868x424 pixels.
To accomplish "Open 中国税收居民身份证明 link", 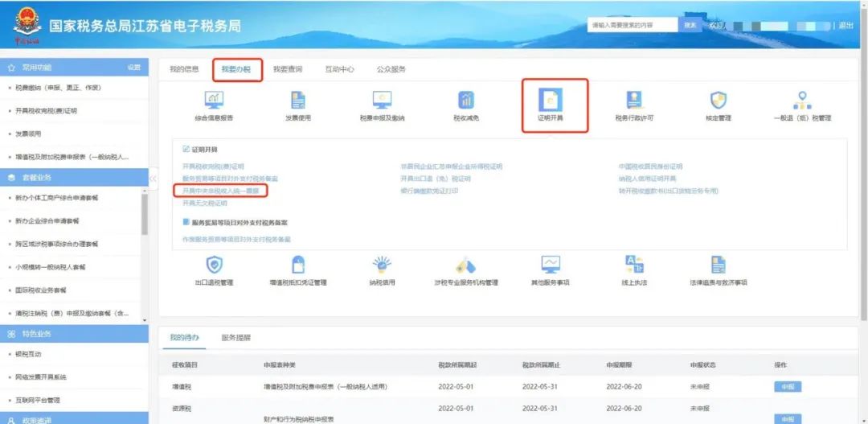I will 650,167.
